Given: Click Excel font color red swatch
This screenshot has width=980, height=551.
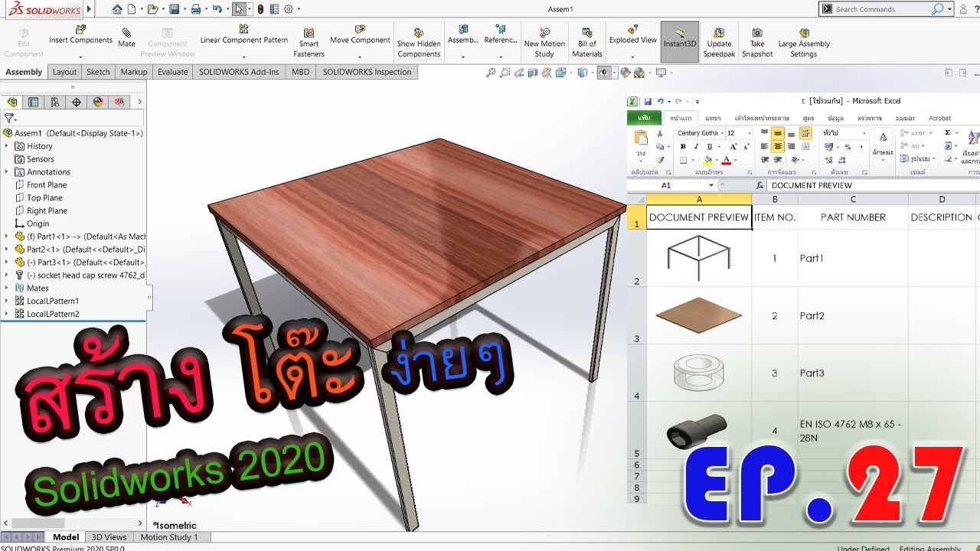Looking at the screenshot, I should [x=725, y=161].
